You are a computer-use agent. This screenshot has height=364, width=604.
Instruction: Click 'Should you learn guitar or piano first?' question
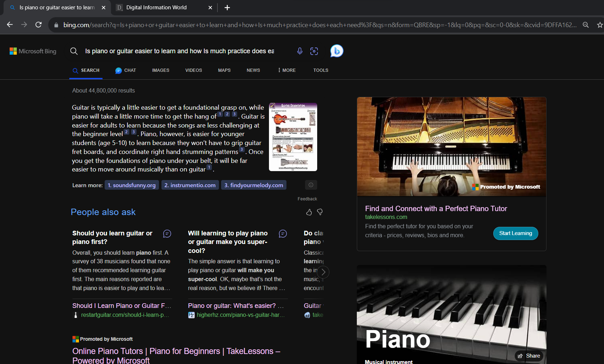pos(112,238)
